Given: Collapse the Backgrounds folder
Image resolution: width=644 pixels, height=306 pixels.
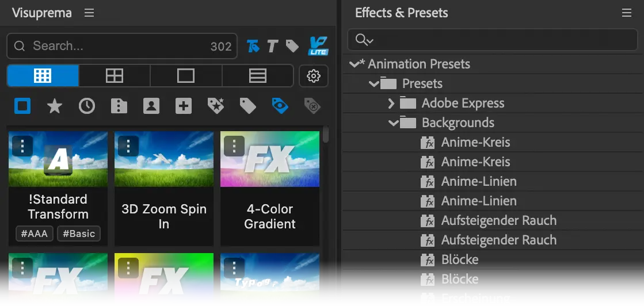Looking at the screenshot, I should [x=394, y=123].
